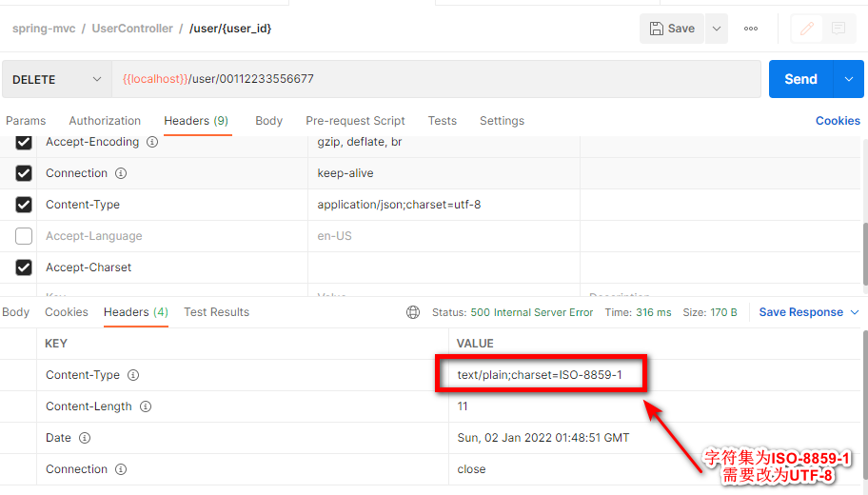Screen dimensions: 868x495
Task: Open the Tests tab
Action: (x=442, y=121)
